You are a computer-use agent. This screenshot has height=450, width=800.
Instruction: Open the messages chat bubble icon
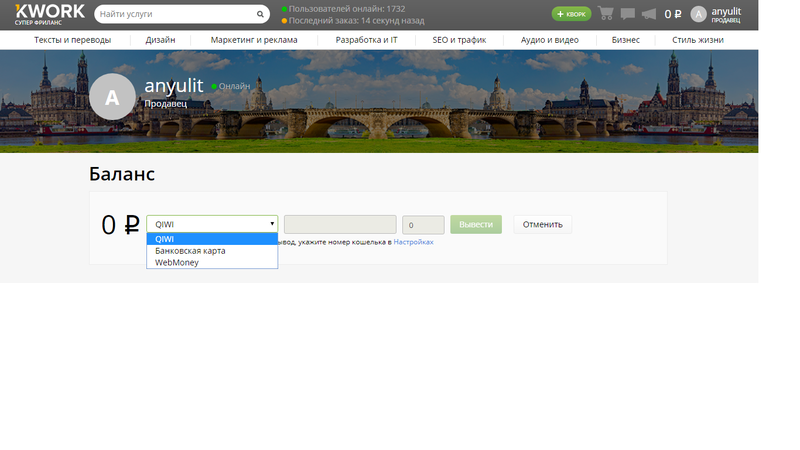point(628,14)
